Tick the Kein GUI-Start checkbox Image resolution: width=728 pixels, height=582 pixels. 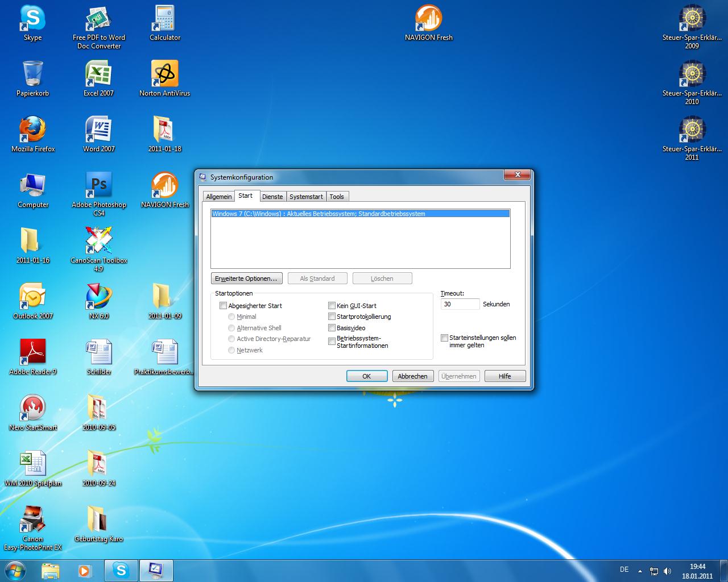pyautogui.click(x=332, y=306)
